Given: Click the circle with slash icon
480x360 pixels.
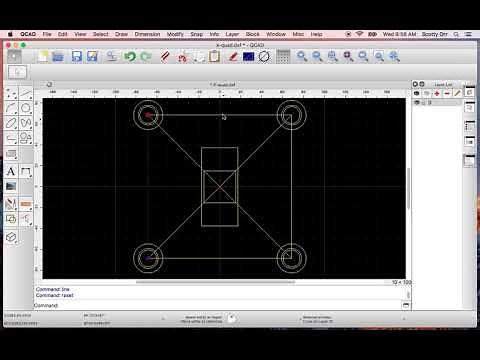Looking at the screenshot, I should click(x=264, y=56).
